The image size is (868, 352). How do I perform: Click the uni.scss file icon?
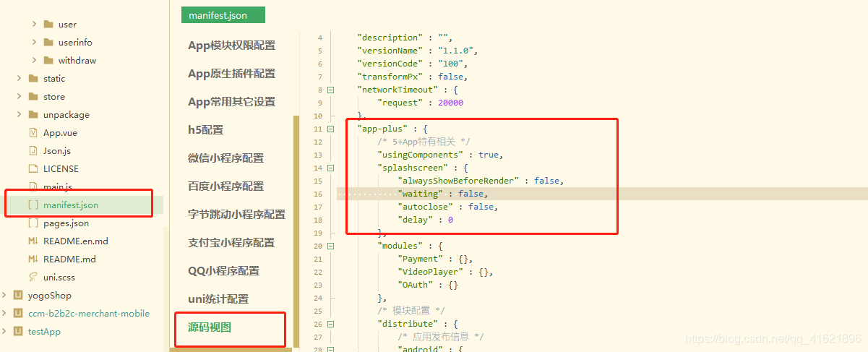tap(33, 277)
